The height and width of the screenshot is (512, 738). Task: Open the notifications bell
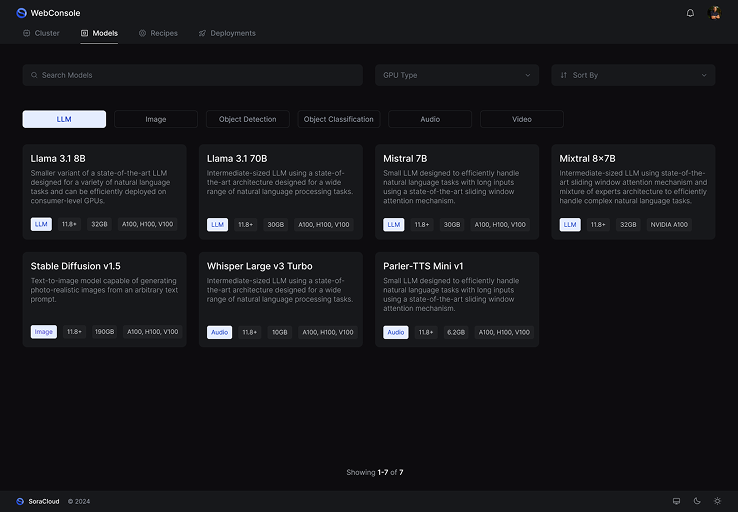click(690, 13)
